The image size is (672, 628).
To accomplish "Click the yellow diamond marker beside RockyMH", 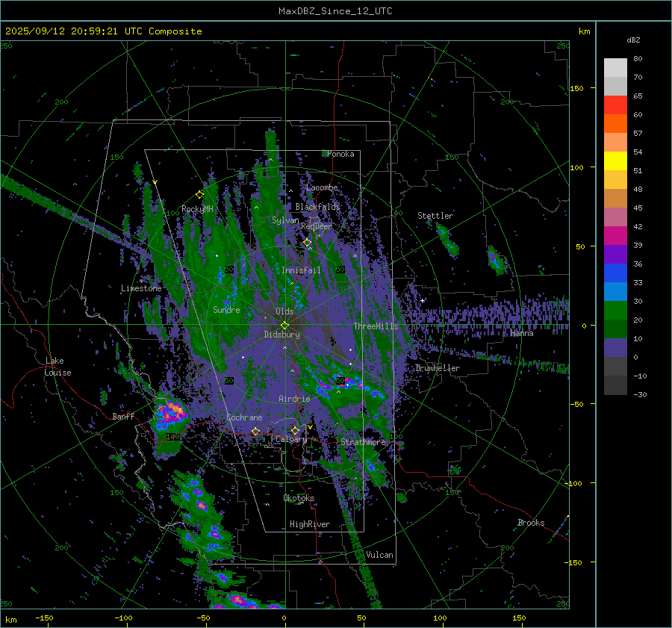I will [199, 195].
